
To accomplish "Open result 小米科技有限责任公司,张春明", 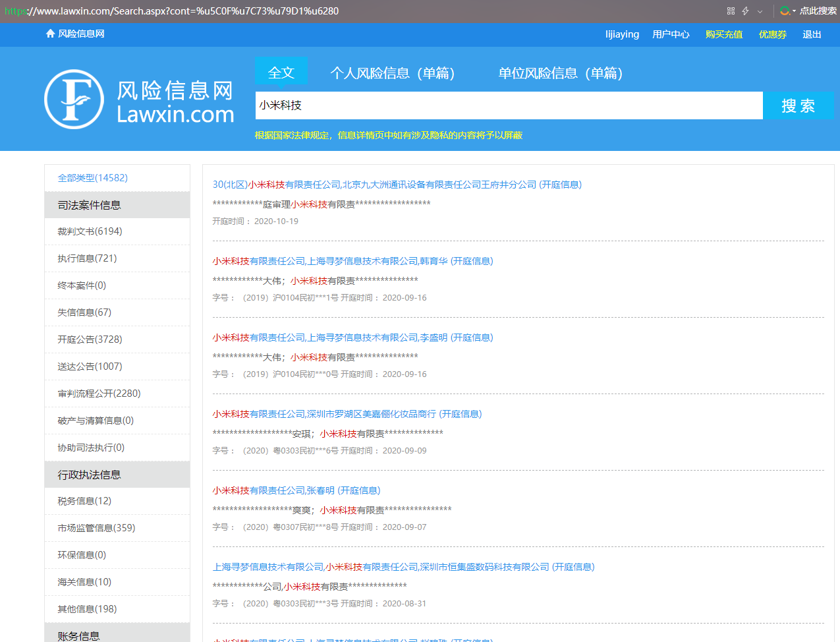I will click(x=296, y=490).
